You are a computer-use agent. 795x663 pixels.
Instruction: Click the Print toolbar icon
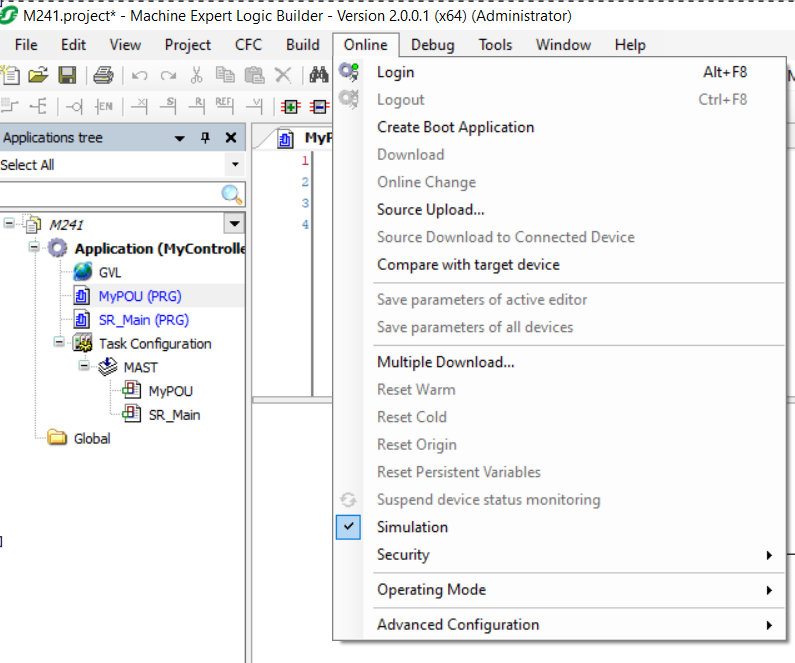pos(103,76)
